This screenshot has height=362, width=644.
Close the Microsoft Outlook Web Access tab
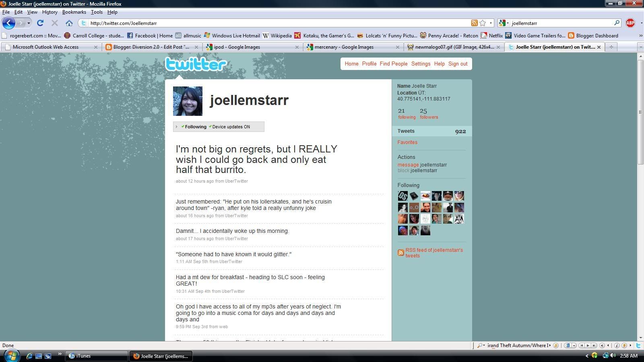[x=95, y=47]
